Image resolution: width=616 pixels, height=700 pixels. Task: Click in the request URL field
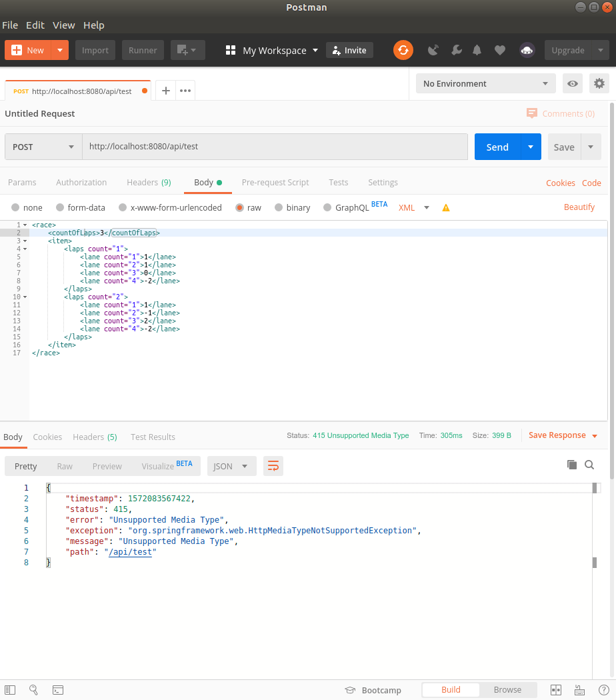pyautogui.click(x=275, y=147)
